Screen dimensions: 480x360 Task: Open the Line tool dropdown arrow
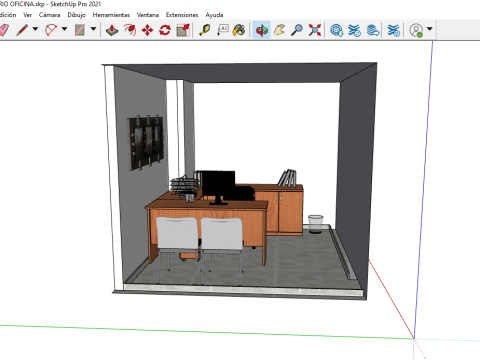point(35,29)
